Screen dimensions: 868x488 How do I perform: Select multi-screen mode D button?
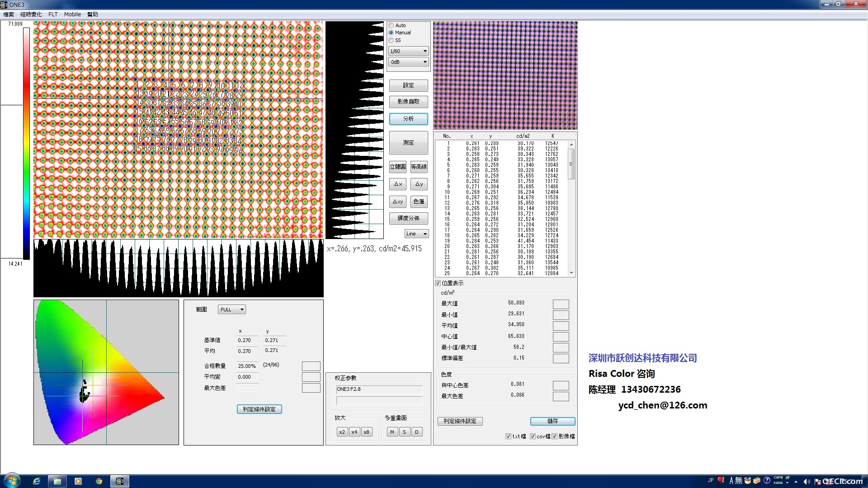coord(417,432)
